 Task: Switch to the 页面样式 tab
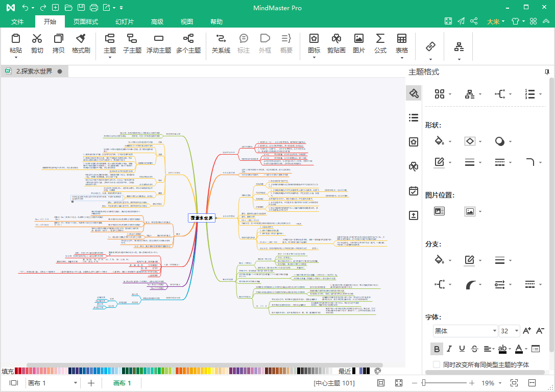tap(86, 21)
